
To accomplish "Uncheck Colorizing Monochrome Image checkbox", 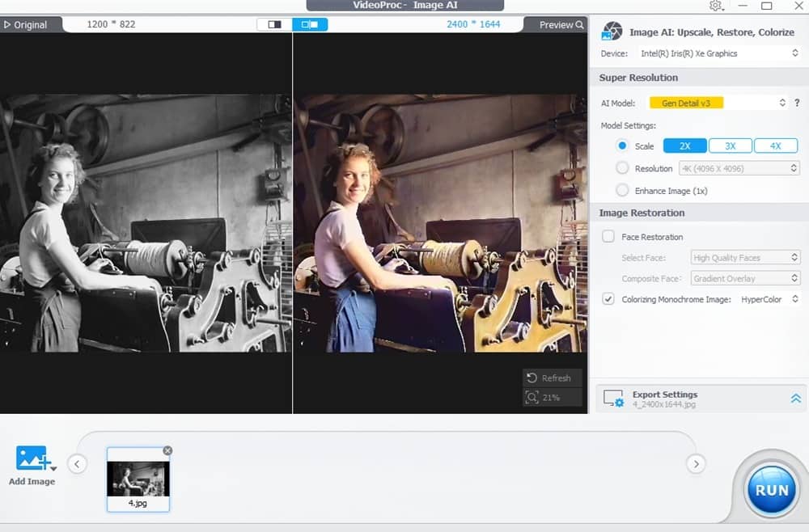I will (608, 299).
